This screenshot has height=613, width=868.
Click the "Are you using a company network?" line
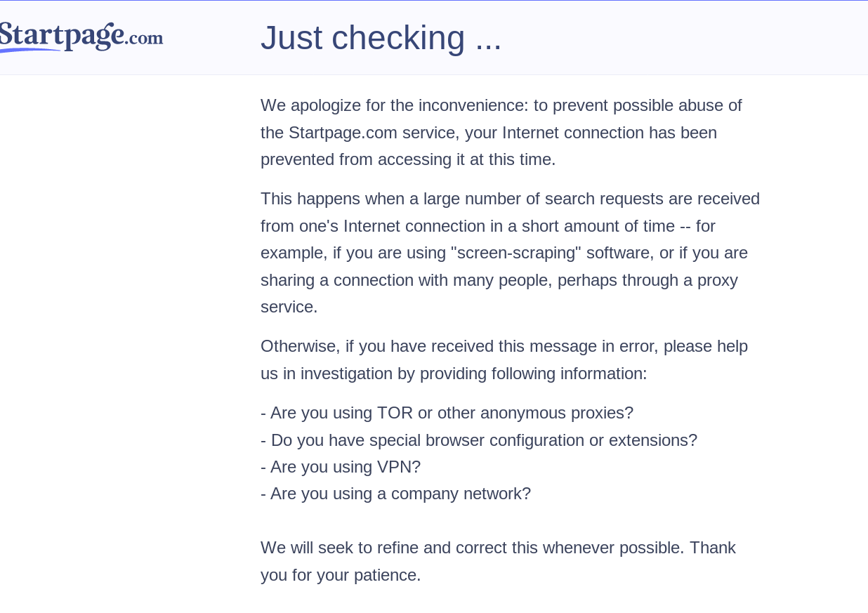click(395, 494)
